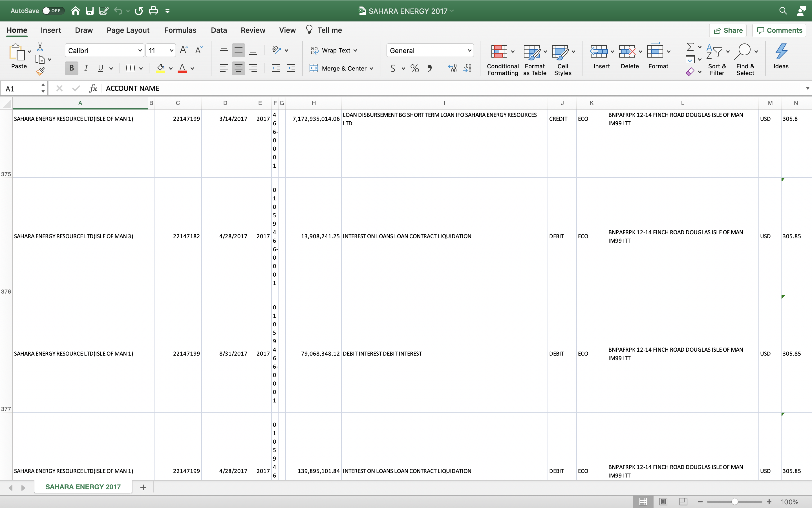The image size is (812, 508).
Task: Select the SAHARA ENERGY 2017 sheet tab
Action: pyautogui.click(x=83, y=487)
